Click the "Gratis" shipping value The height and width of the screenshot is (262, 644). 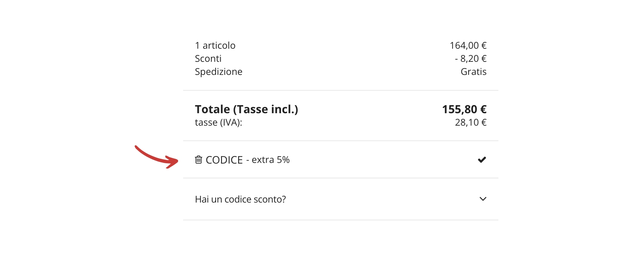pos(473,72)
